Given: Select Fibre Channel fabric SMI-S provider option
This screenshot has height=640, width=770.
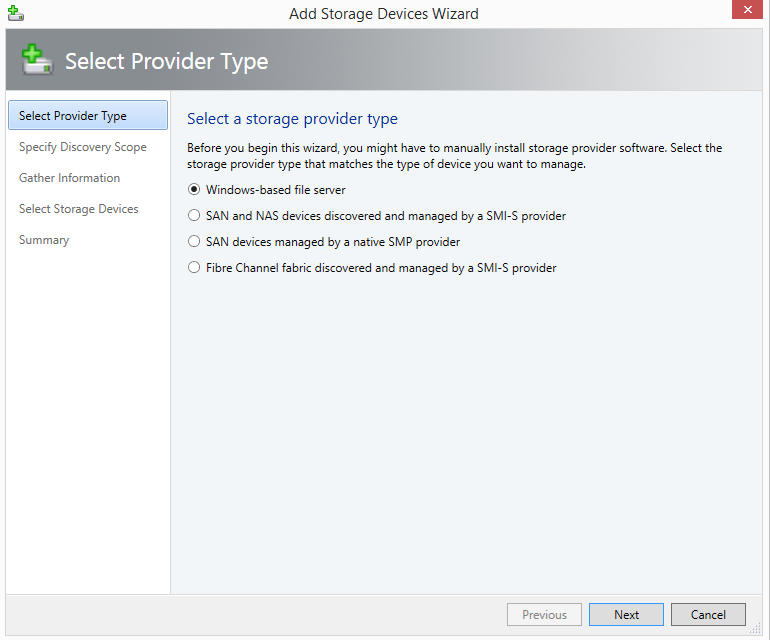Looking at the screenshot, I should [194, 268].
